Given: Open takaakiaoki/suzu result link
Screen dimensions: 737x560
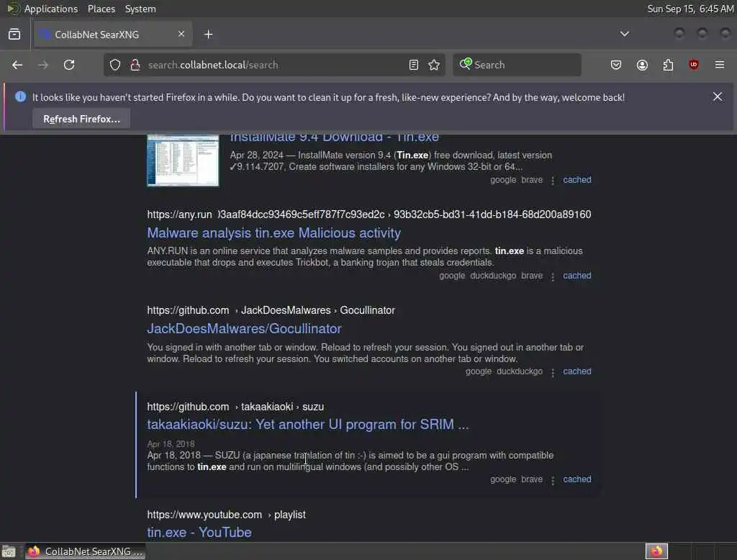Looking at the screenshot, I should pos(308,425).
